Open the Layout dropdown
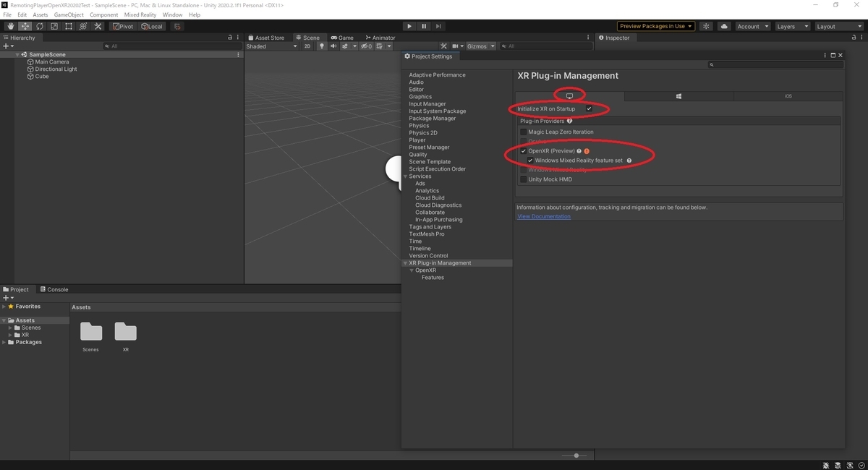 pyautogui.click(x=838, y=26)
